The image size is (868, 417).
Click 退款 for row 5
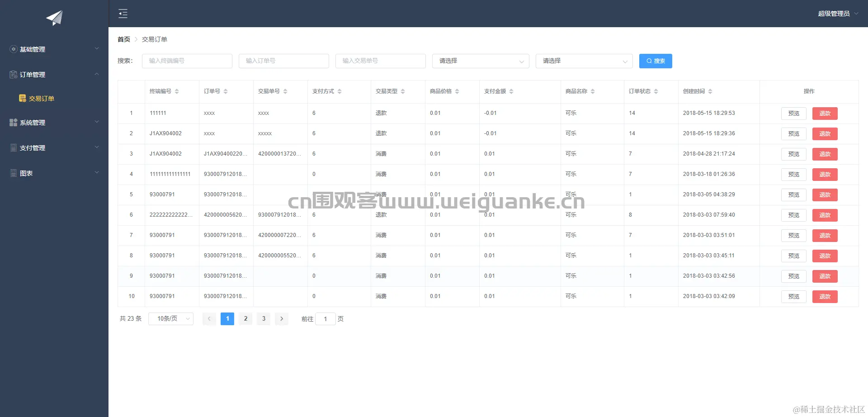pyautogui.click(x=825, y=195)
